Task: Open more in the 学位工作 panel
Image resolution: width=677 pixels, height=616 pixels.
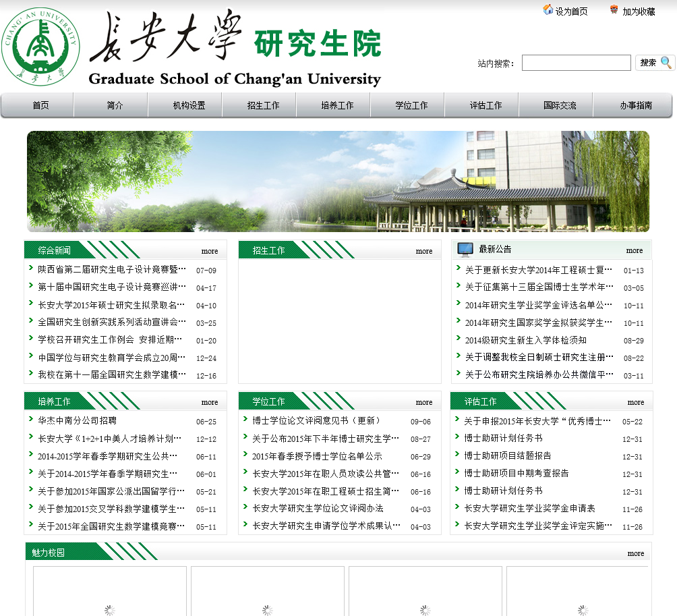Action: [424, 402]
